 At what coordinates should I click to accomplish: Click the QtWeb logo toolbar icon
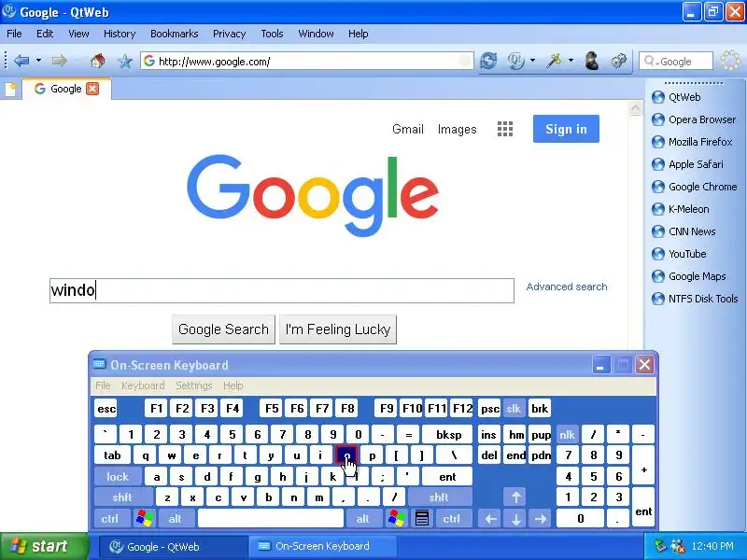pyautogui.click(x=516, y=61)
